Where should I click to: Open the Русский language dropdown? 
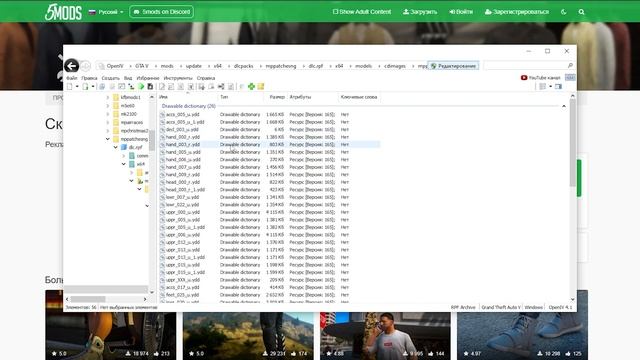(106, 12)
